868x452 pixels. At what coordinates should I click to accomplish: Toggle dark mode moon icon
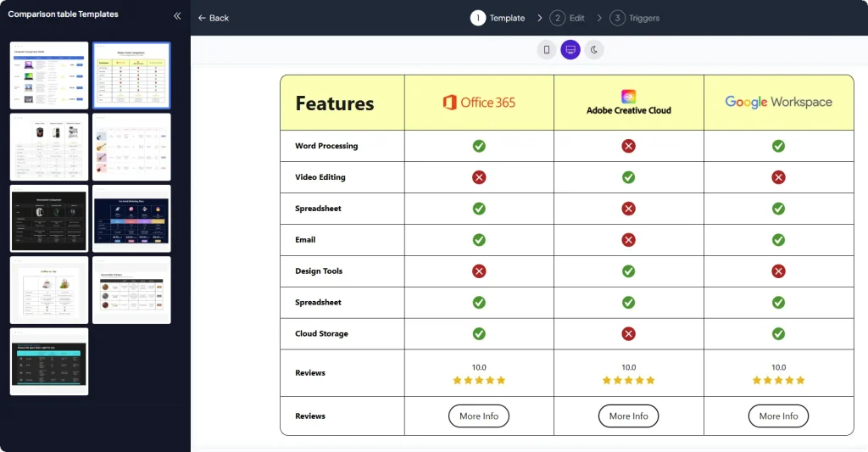point(594,50)
